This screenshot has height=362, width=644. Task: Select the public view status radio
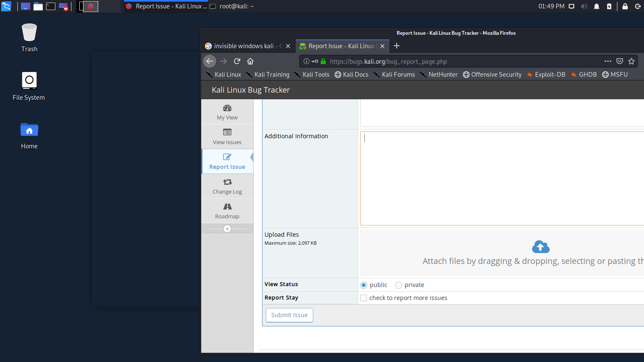coord(364,285)
